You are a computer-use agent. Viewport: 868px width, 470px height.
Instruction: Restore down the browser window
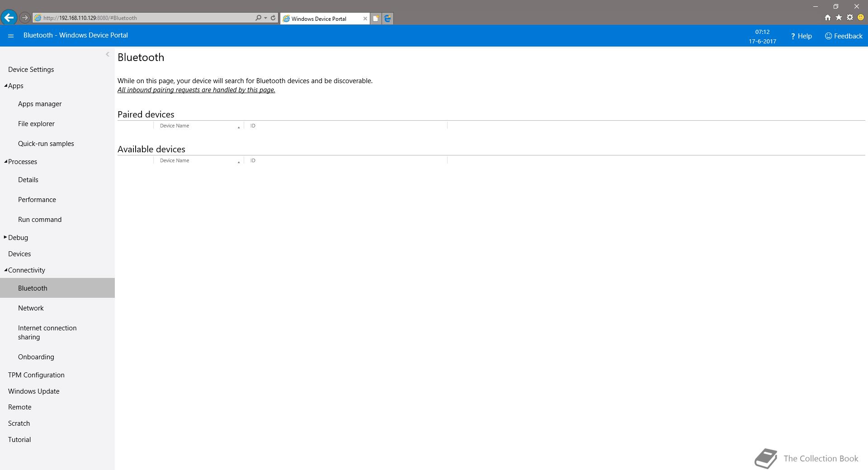(836, 6)
